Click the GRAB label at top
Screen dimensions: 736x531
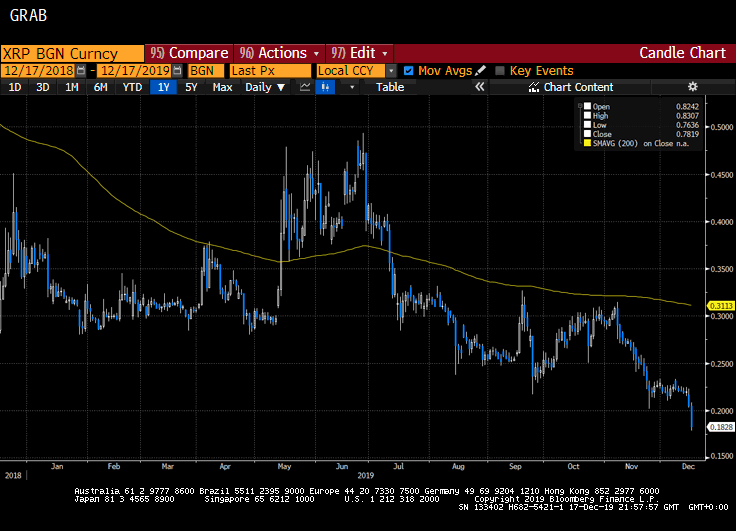point(28,15)
